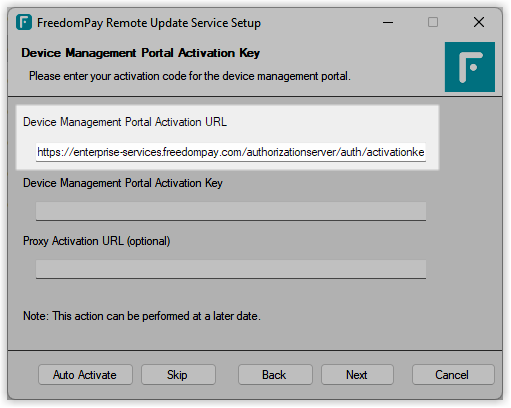Skip the activation step
Screen dimensions: 511x408
[x=178, y=375]
